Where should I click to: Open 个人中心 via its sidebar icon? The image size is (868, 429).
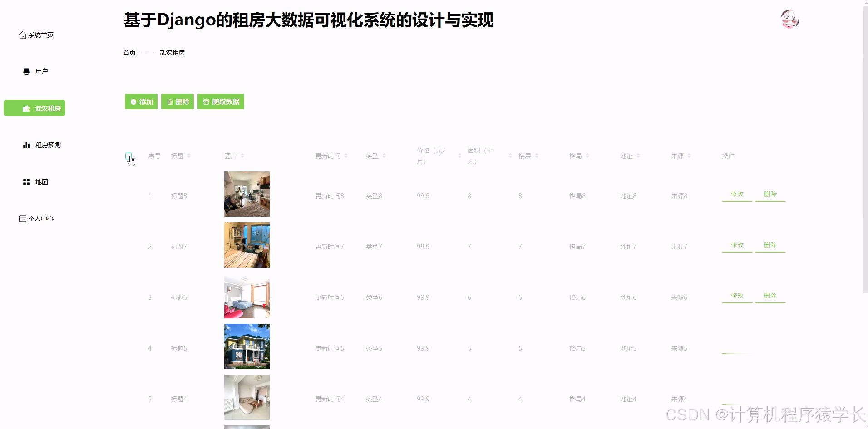22,219
